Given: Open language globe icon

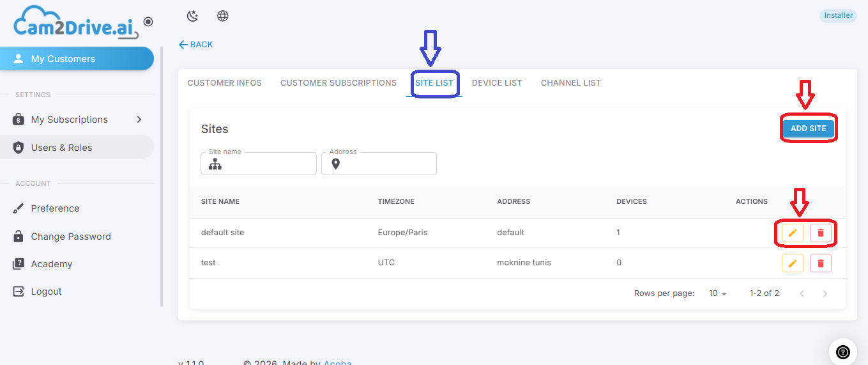Looking at the screenshot, I should tap(223, 16).
